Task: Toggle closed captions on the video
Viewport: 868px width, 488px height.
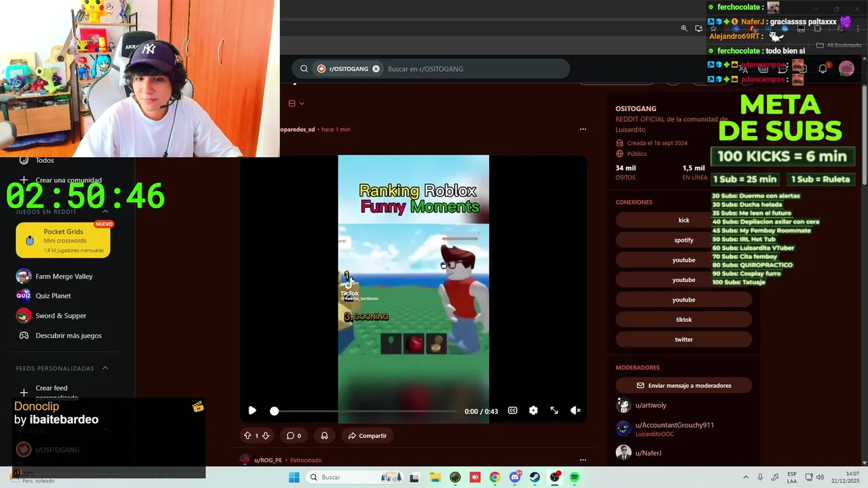Action: [x=513, y=411]
